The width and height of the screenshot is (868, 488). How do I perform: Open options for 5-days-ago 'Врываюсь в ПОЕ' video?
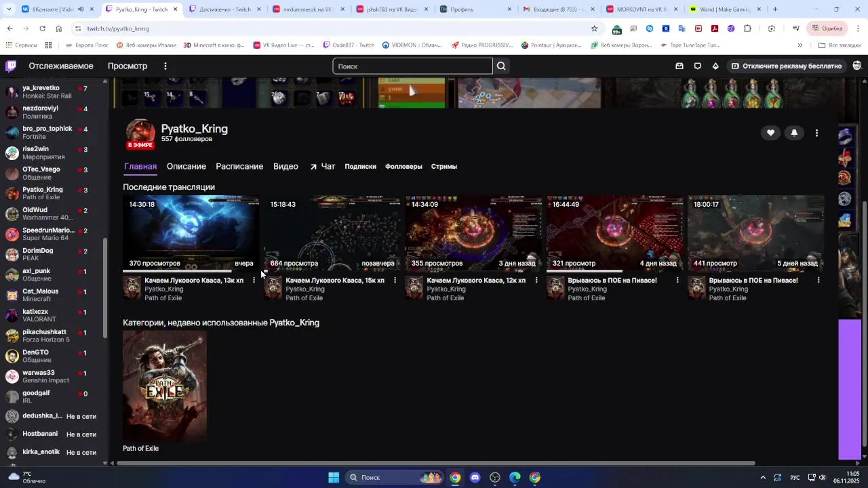point(818,280)
